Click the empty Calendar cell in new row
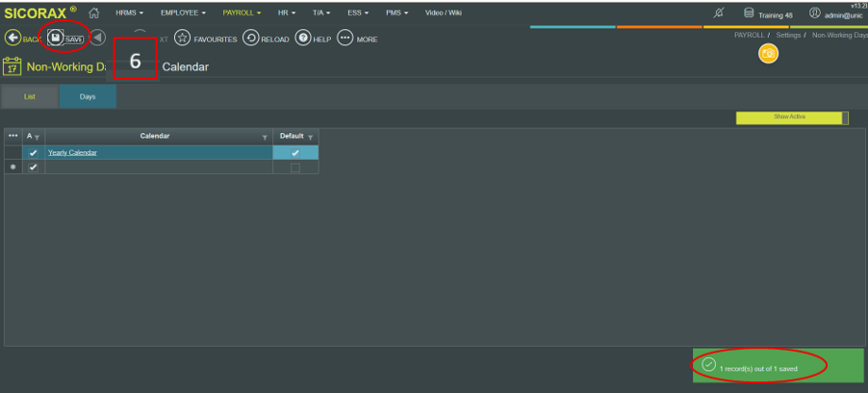Viewport: 868px width, 393px height. [159, 168]
